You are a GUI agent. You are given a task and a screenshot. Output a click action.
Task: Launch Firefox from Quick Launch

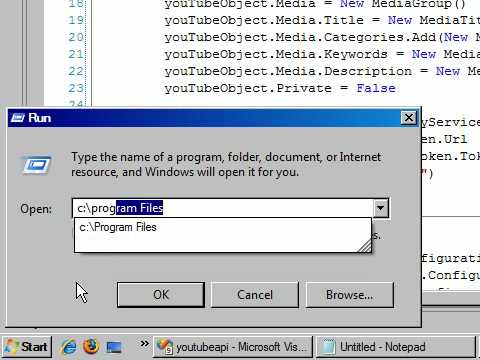point(91,347)
